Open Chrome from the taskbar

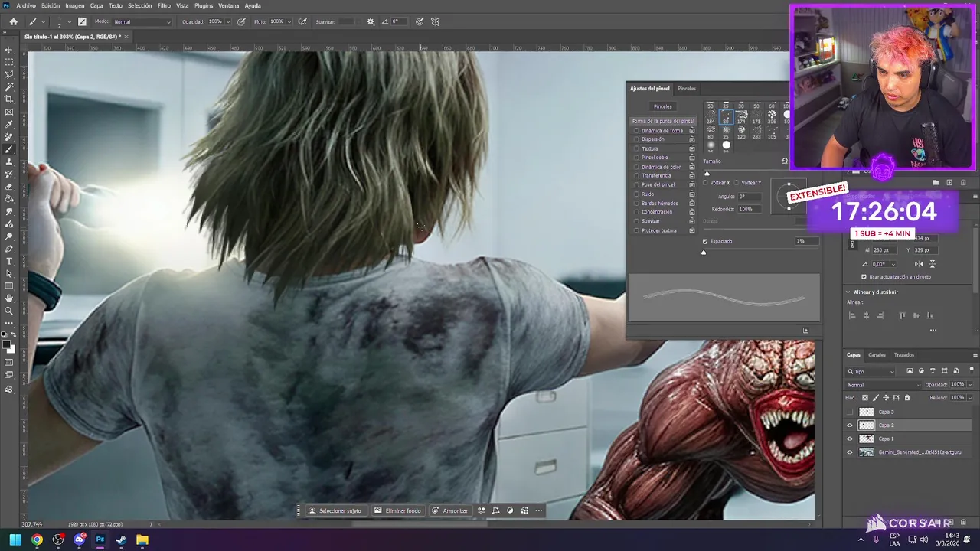pos(37,540)
